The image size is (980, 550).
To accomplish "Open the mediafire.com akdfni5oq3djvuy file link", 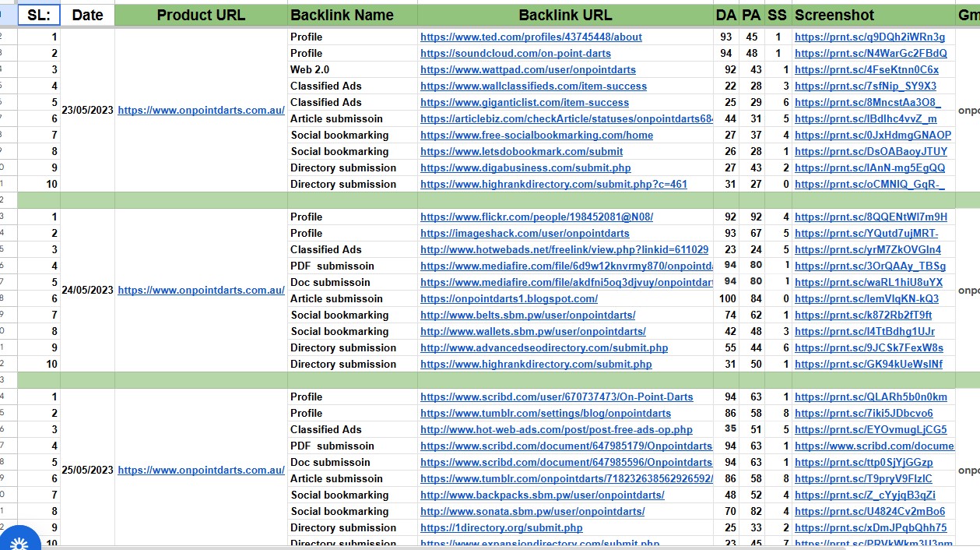I will (x=567, y=282).
